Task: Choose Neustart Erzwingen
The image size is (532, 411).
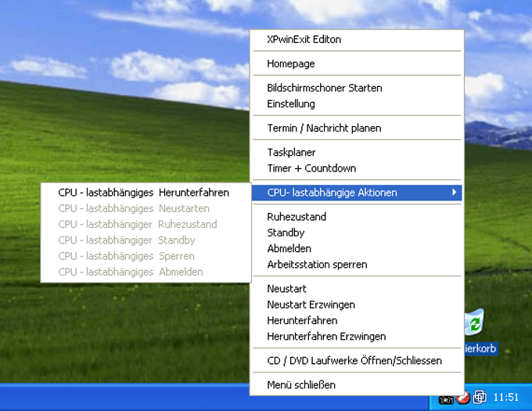Action: coord(357,305)
